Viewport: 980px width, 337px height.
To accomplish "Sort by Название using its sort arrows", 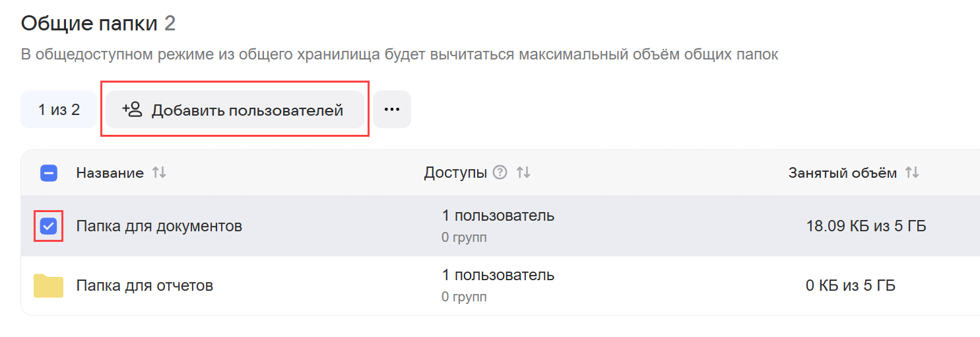I will (x=159, y=173).
